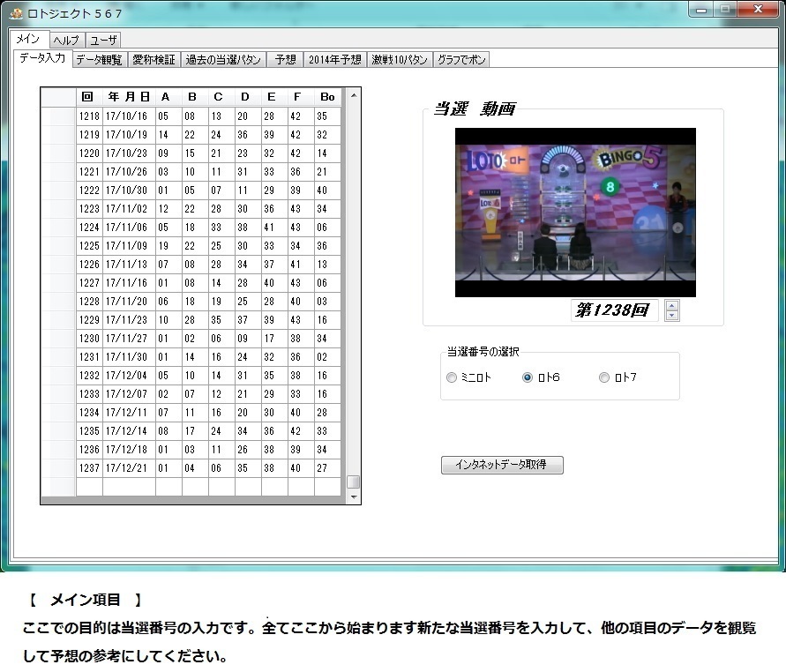The image size is (786, 672).
Task: Click date cell 17/12/18
Action: pos(129,450)
